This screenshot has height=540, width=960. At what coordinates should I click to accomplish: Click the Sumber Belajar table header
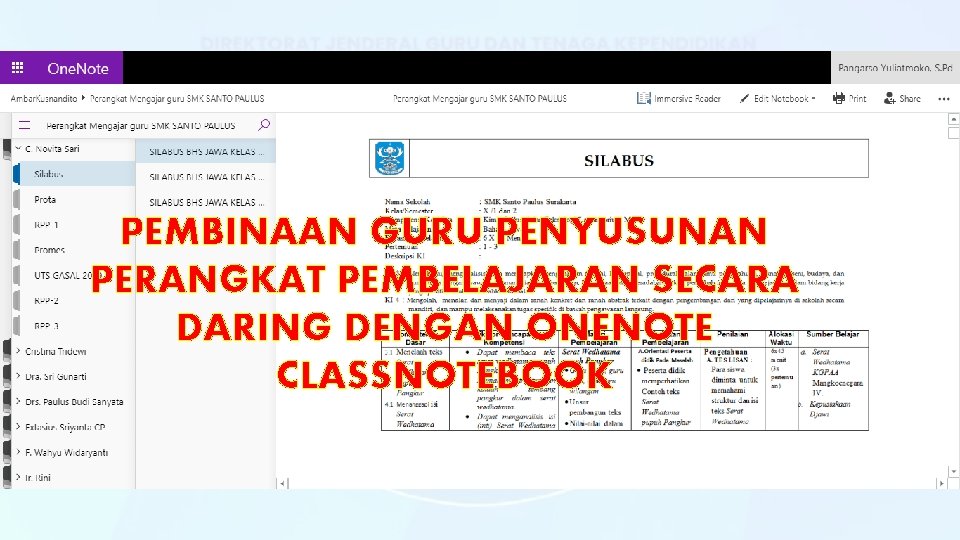833,334
